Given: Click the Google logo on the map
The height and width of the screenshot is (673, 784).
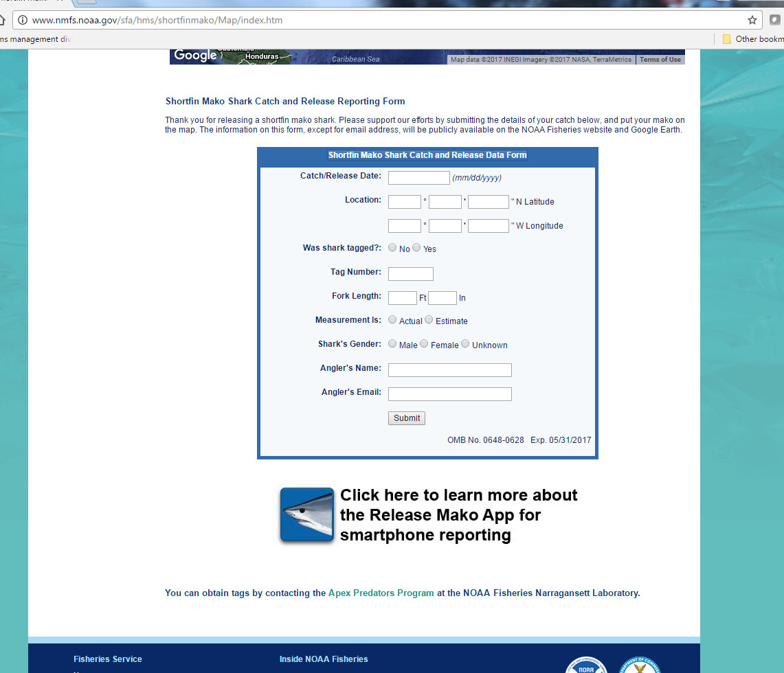Looking at the screenshot, I should tap(195, 55).
